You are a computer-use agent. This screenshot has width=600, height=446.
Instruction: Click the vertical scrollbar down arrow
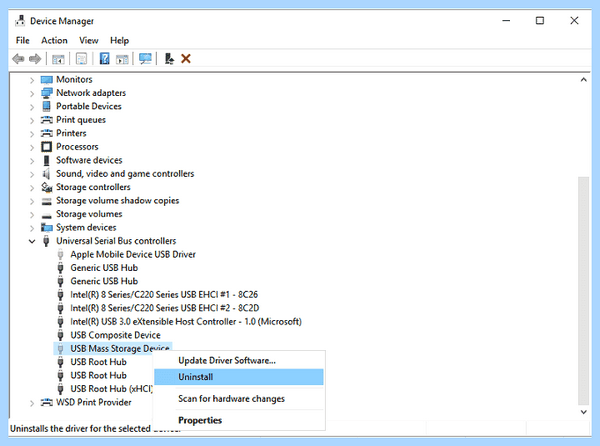tap(584, 412)
